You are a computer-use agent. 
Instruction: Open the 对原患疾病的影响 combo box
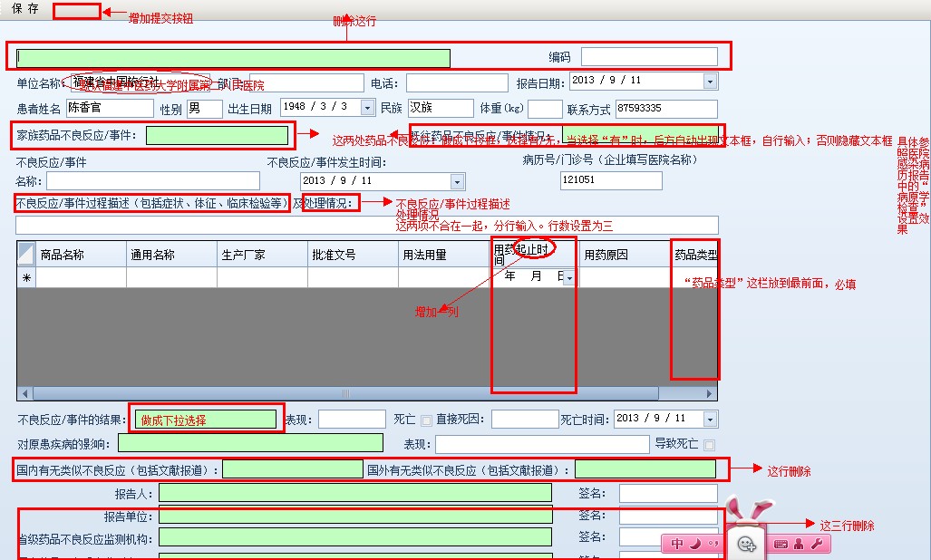tap(250, 443)
